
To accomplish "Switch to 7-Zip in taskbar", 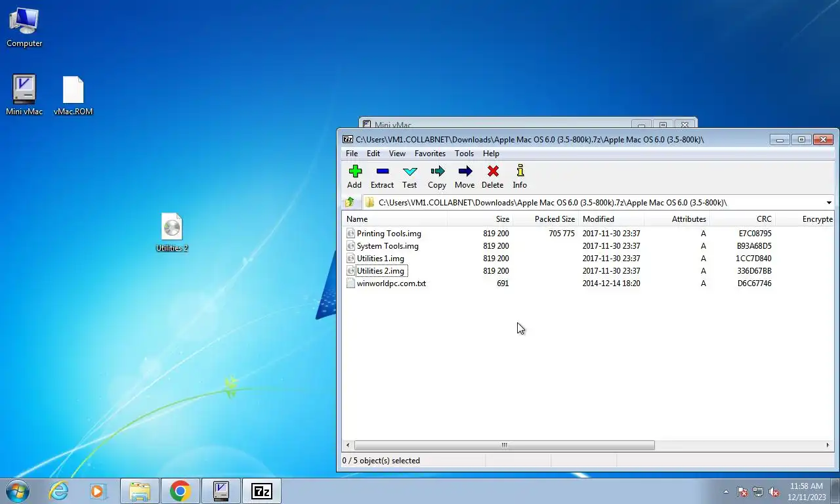I will coord(262,491).
